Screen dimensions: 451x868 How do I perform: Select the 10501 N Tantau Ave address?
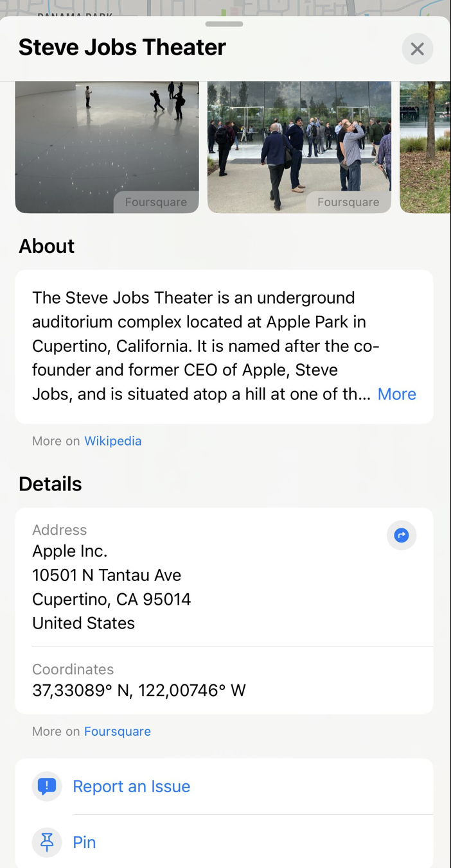[107, 575]
